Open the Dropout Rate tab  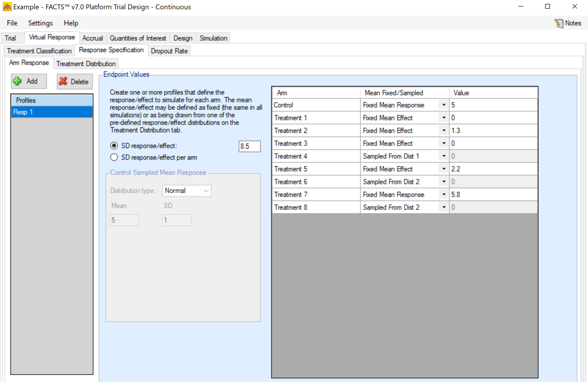click(169, 51)
